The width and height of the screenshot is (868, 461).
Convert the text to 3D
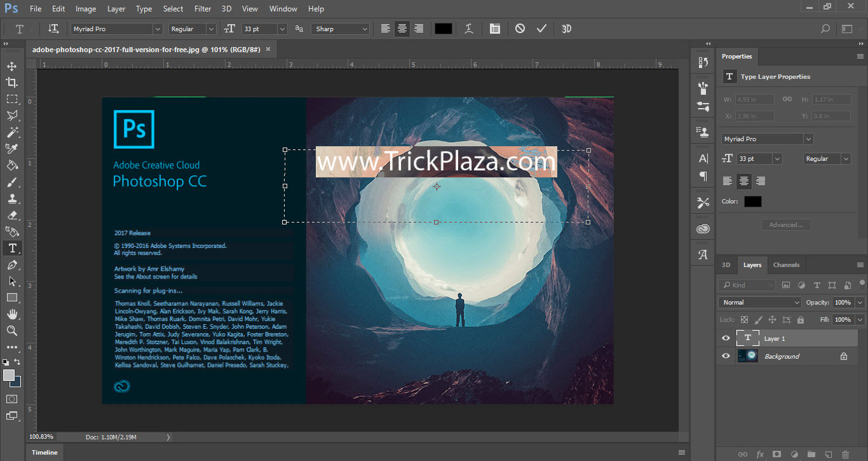click(566, 29)
